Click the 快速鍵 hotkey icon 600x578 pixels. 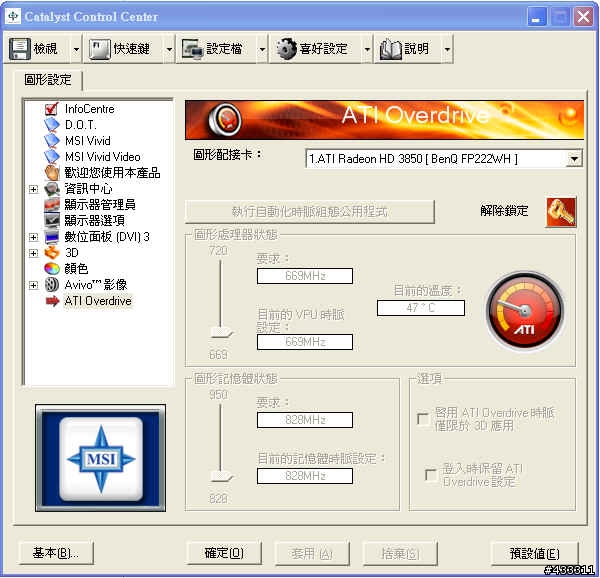click(100, 49)
